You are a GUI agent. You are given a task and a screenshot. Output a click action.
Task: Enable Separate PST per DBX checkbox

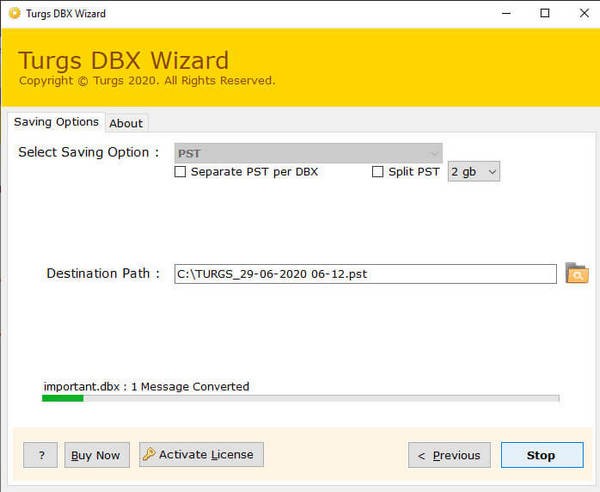click(x=180, y=172)
